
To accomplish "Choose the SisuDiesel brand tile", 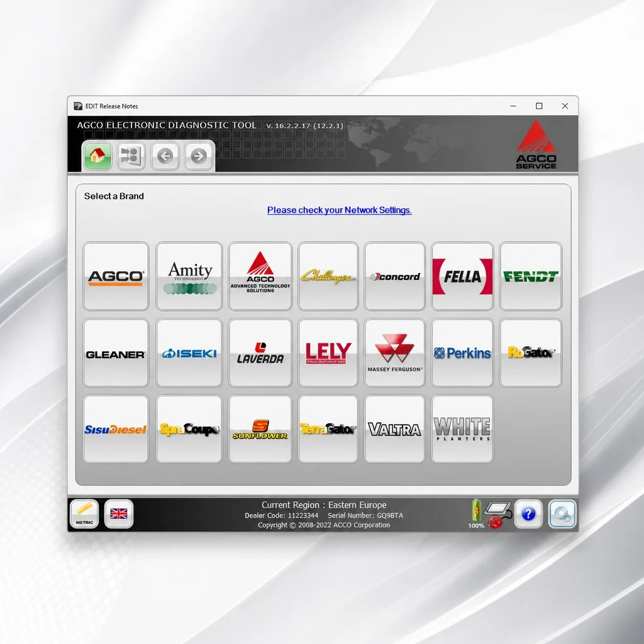I will coord(116,429).
